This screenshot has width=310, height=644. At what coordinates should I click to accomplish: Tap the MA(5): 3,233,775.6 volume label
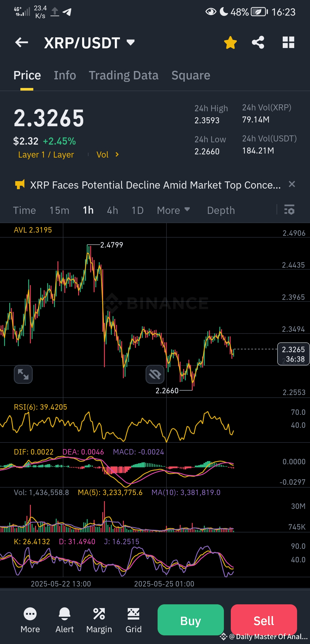coord(110,492)
